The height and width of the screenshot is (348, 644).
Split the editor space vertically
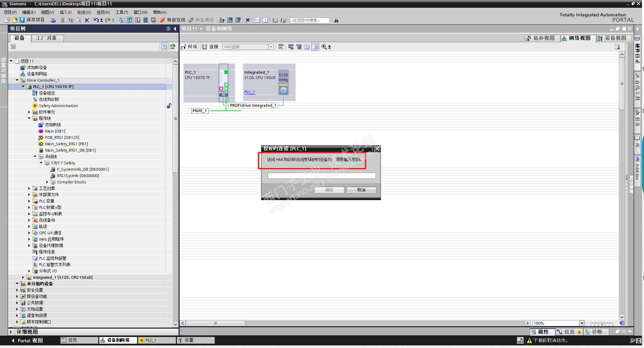tap(265, 20)
